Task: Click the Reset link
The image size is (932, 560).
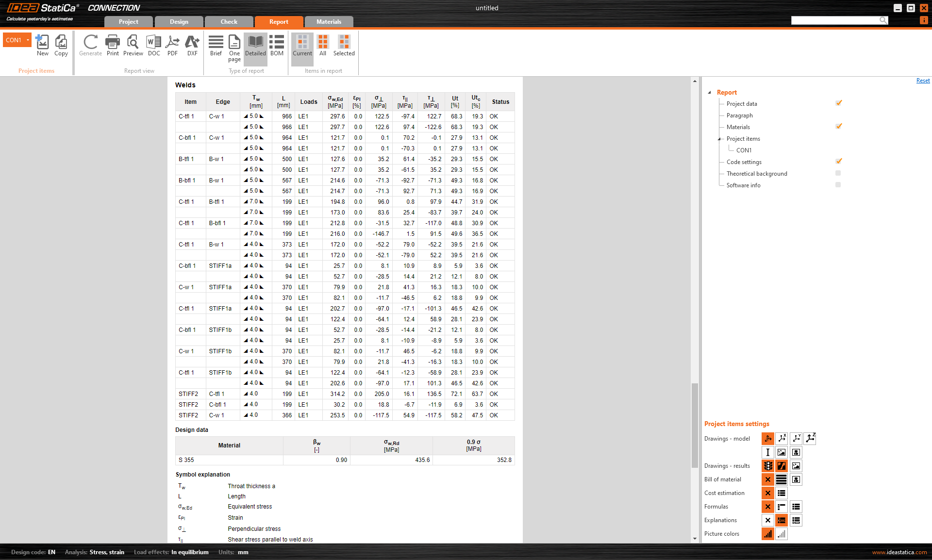Action: (923, 81)
